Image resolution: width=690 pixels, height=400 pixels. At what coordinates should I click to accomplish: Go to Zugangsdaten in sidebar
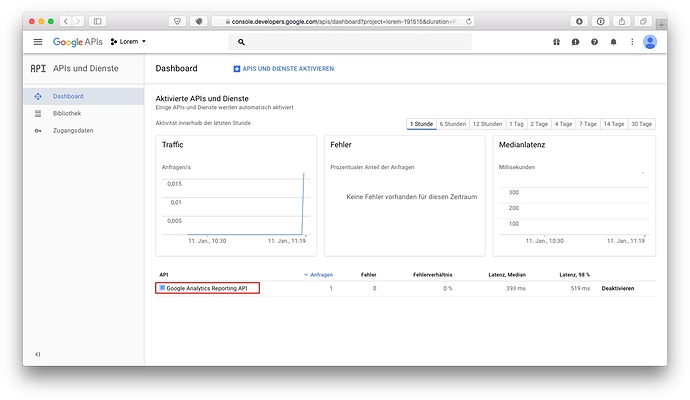[x=73, y=130]
